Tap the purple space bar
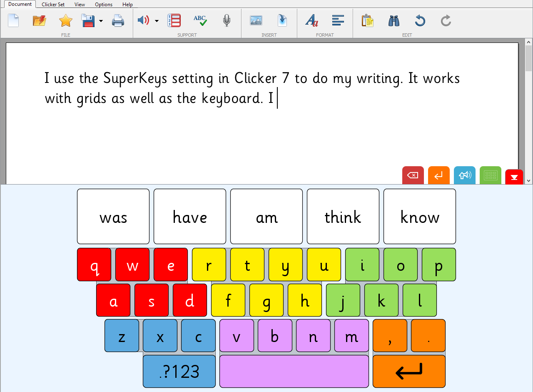 pos(294,371)
